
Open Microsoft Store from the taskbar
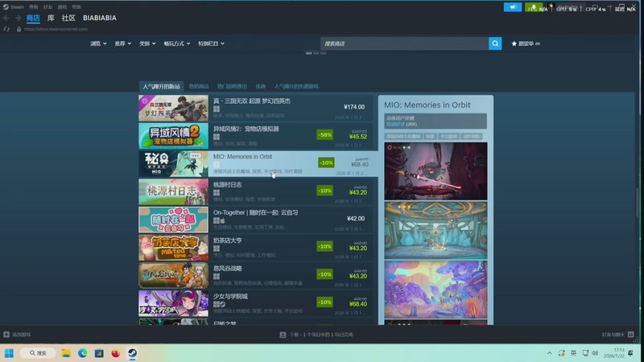click(99, 353)
